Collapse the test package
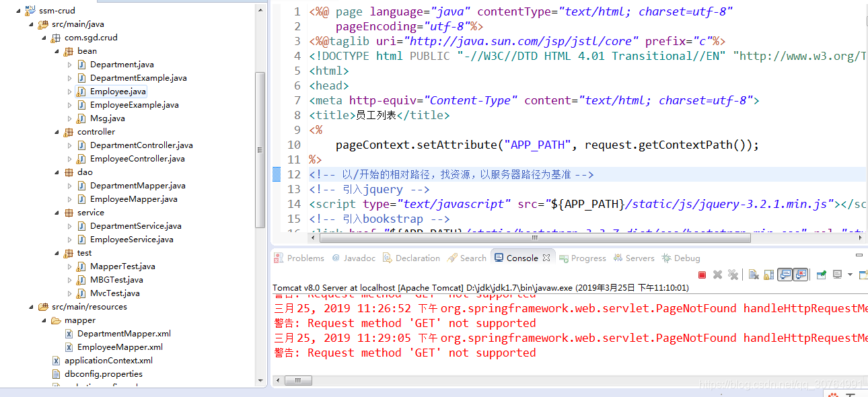Screen dimensions: 868x397 pos(57,253)
